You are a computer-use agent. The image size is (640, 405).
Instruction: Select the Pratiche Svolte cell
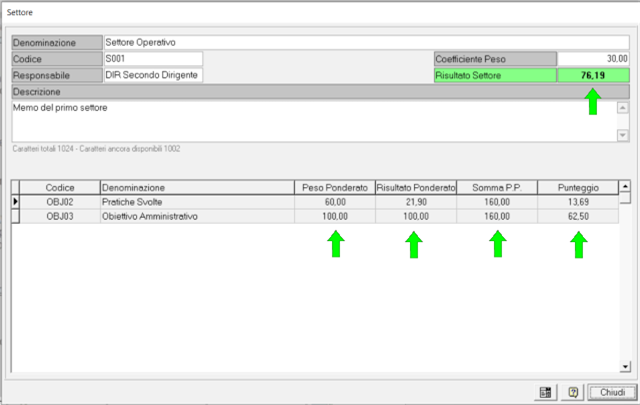(x=197, y=202)
